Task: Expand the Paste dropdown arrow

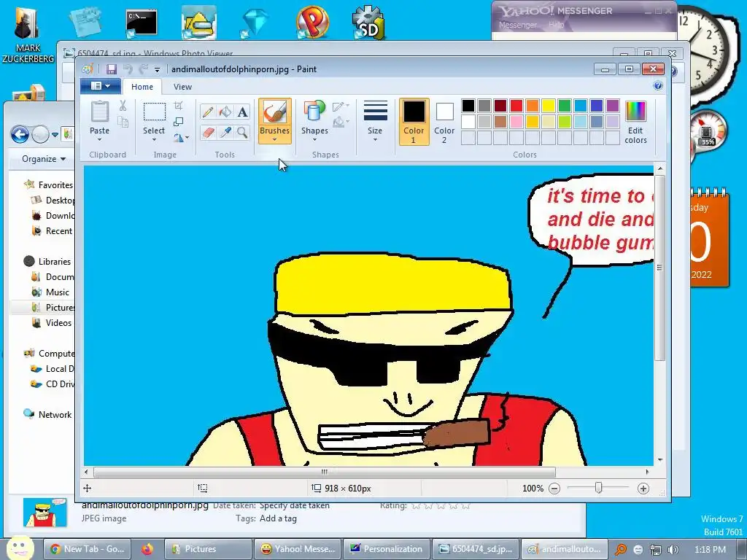Action: point(99,139)
